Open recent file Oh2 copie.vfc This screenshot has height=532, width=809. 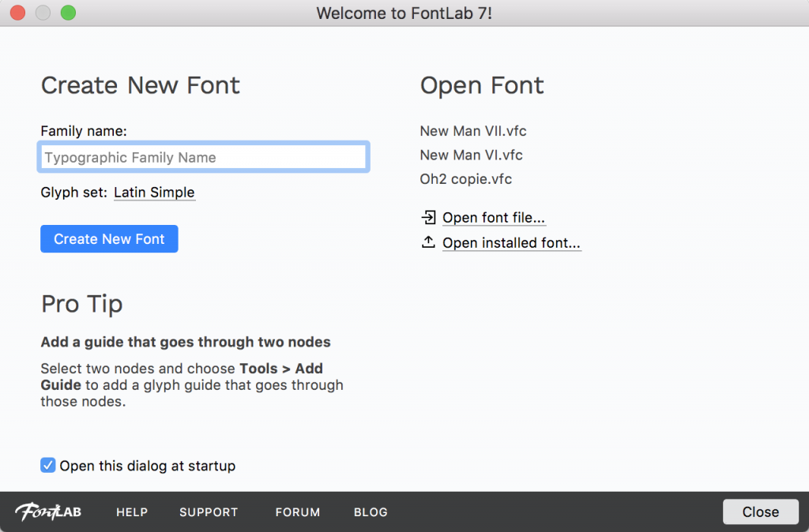[x=465, y=179]
